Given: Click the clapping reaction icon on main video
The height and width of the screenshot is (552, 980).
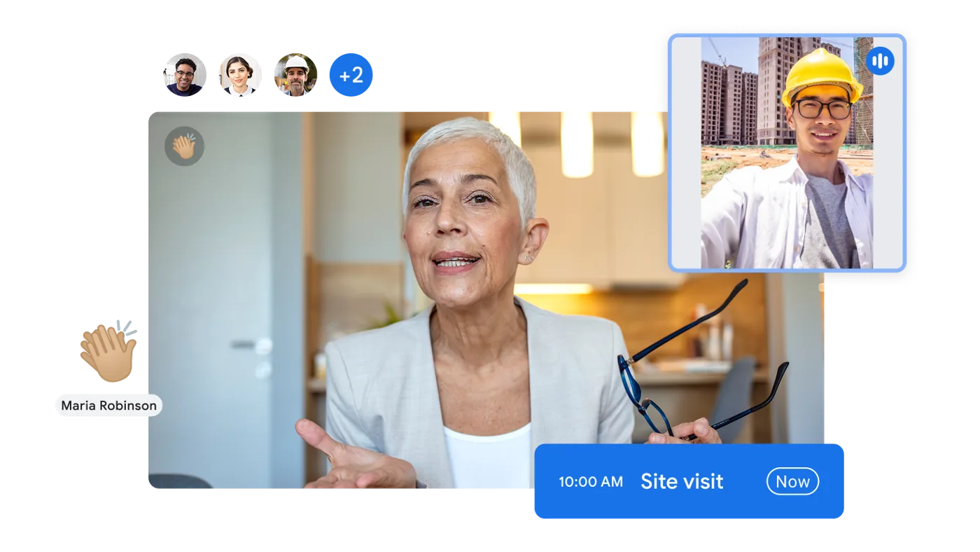Looking at the screenshot, I should coord(184,146).
